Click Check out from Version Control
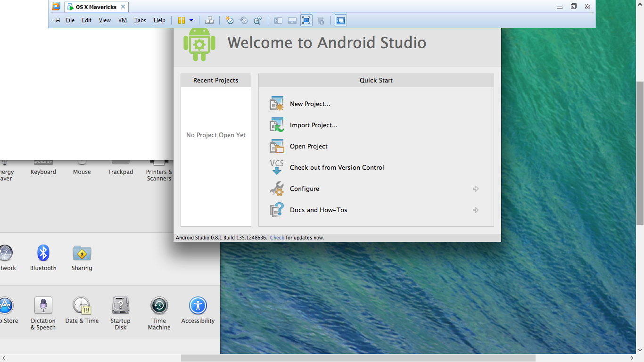Image resolution: width=644 pixels, height=362 pixels. 337,167
